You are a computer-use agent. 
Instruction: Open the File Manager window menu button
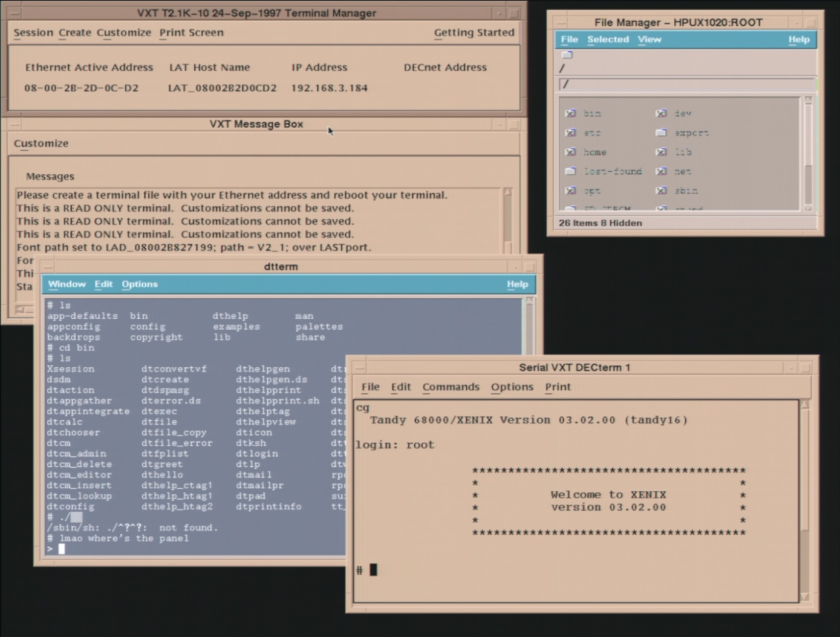tap(561, 22)
